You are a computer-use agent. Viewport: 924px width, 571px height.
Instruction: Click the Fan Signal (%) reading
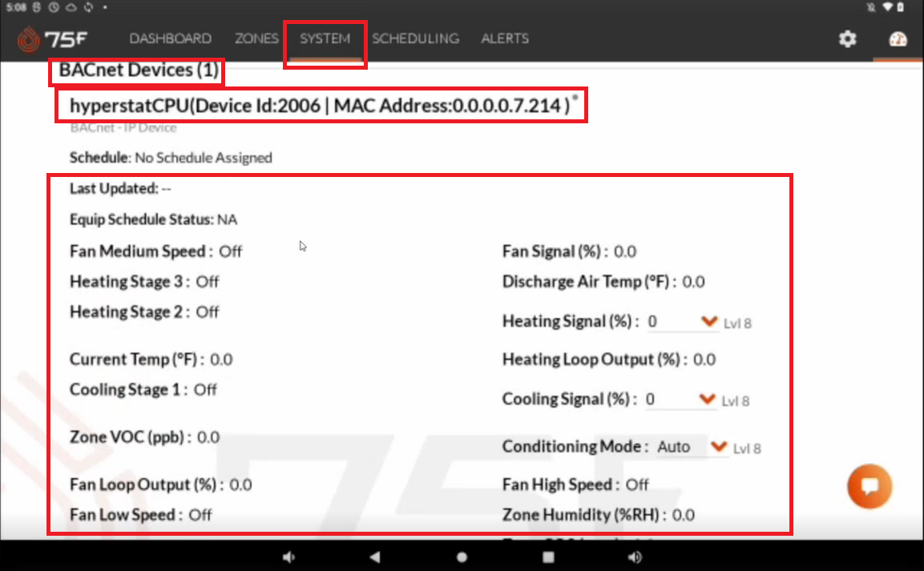tap(569, 252)
